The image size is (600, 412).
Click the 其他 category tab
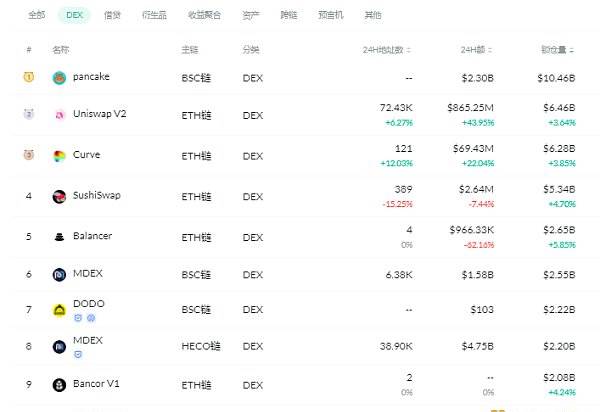coord(373,15)
